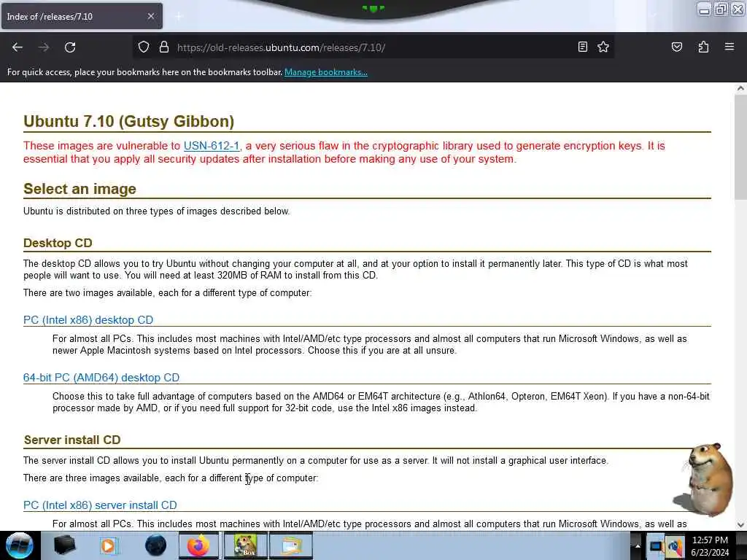Reload the current page

(x=70, y=47)
